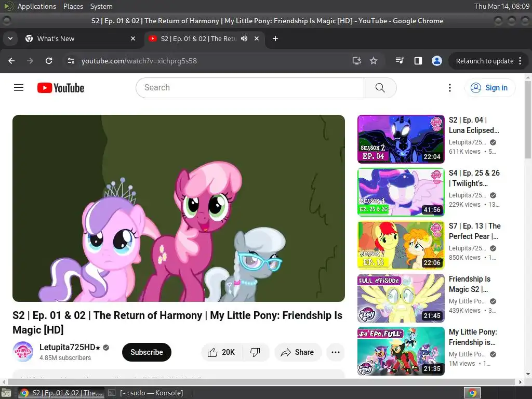Click '611K views' under Luna Eclipsed

[x=464, y=151]
